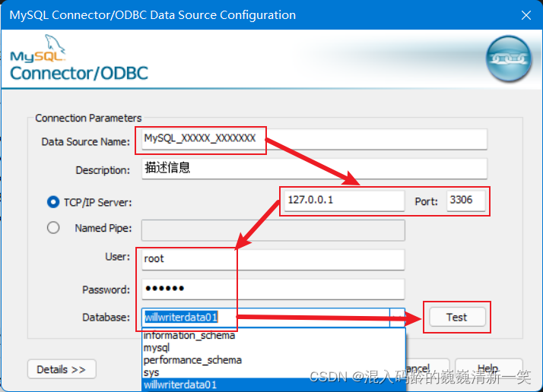This screenshot has width=543, height=392.
Task: Click the Password field
Action: click(273, 289)
